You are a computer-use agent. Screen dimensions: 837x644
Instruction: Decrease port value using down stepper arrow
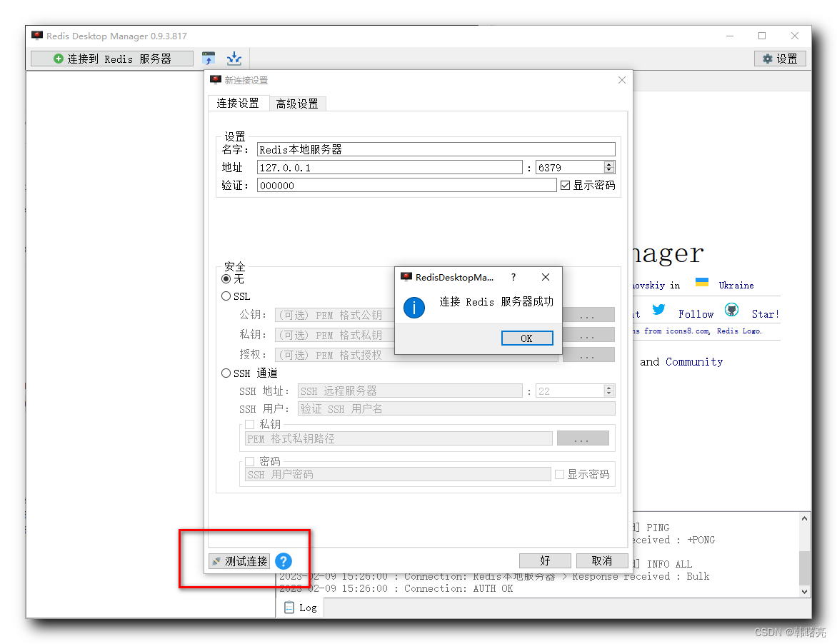pos(609,171)
